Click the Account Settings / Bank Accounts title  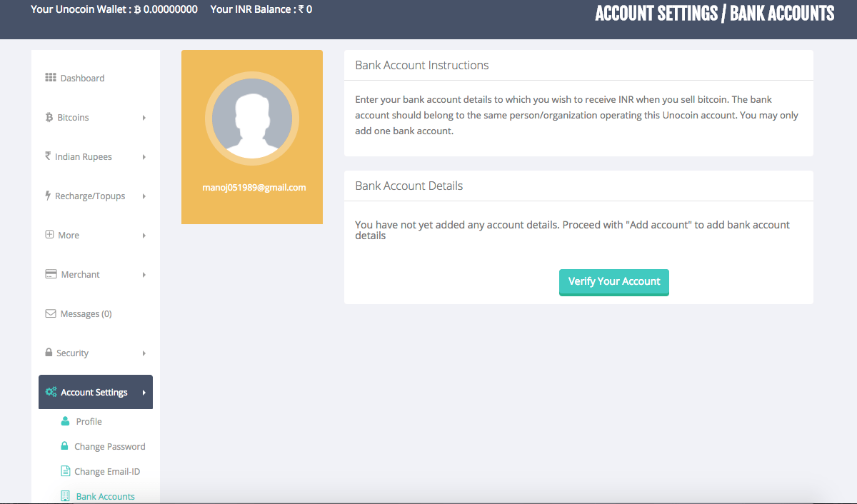point(715,14)
